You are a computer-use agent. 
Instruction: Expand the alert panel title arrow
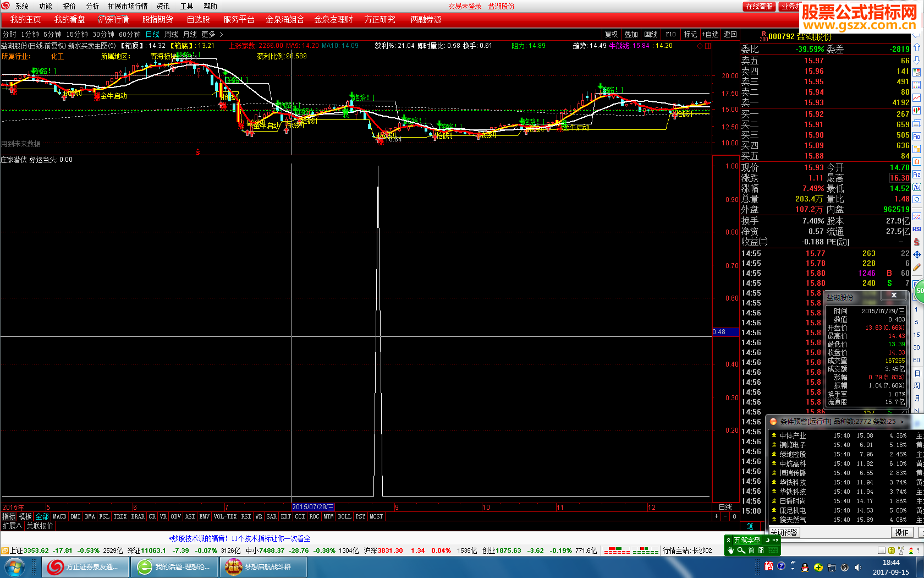pyautogui.click(x=902, y=422)
